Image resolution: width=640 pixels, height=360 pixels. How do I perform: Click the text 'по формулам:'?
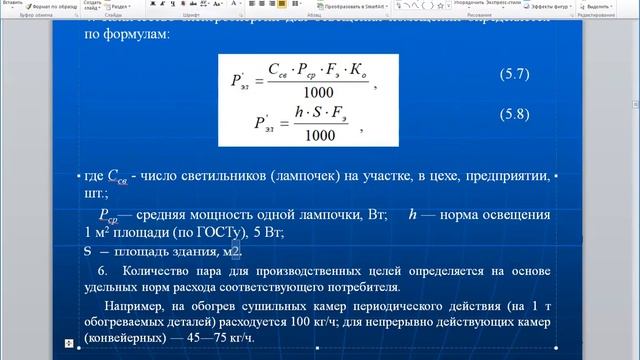coord(127,34)
